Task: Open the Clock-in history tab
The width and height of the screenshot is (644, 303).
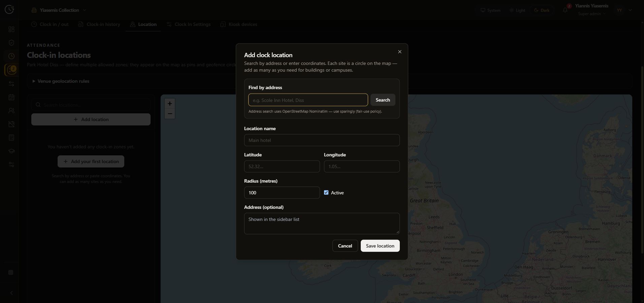Action: click(x=99, y=24)
